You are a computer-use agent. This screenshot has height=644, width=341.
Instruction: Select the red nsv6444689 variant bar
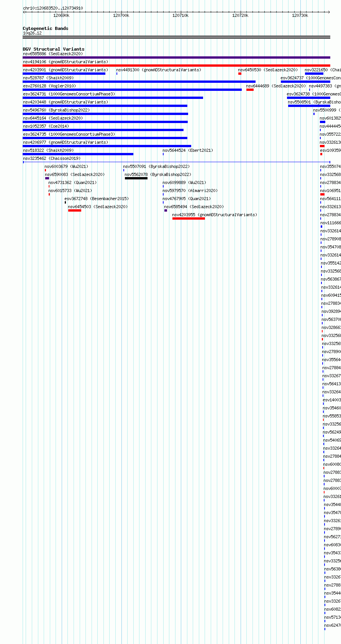pyautogui.click(x=250, y=90)
